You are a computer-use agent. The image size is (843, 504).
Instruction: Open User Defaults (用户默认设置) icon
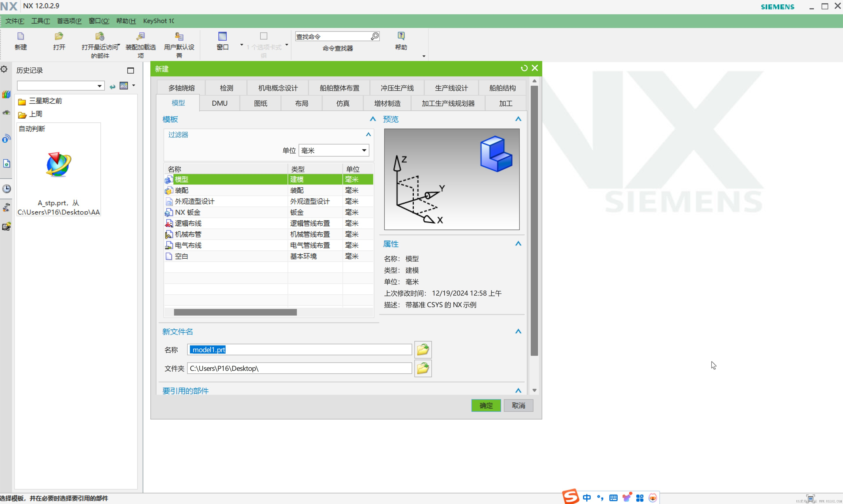point(179,36)
